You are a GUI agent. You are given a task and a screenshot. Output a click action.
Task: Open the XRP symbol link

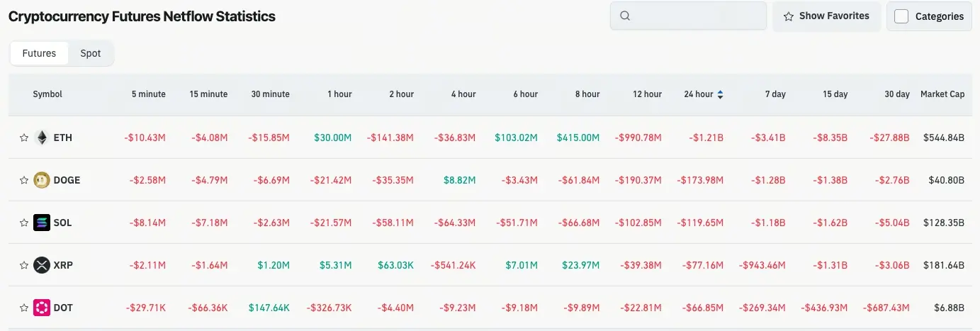click(x=63, y=265)
